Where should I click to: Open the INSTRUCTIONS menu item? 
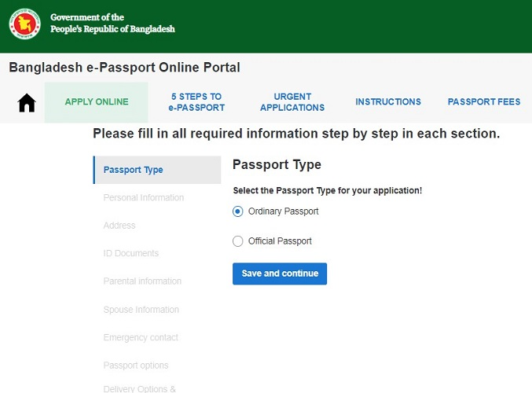point(388,102)
